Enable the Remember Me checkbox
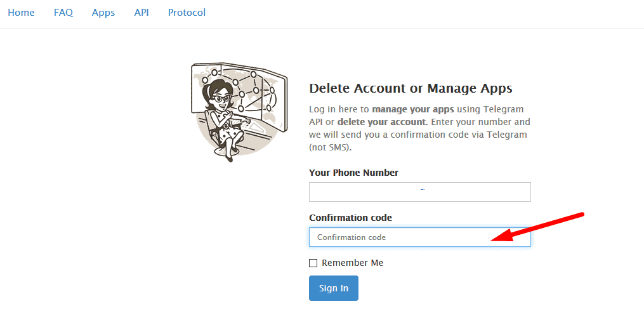The image size is (644, 325). (x=313, y=263)
